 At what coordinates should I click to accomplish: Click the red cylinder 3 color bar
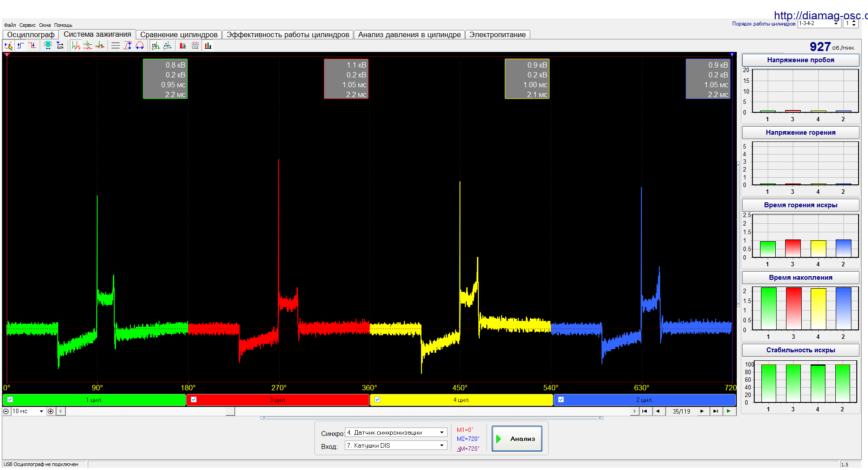pos(278,400)
